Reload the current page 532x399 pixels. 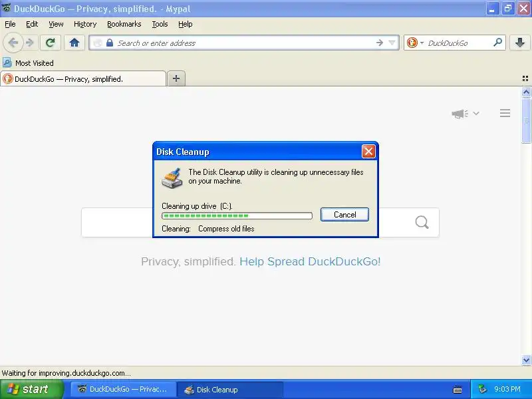point(51,43)
